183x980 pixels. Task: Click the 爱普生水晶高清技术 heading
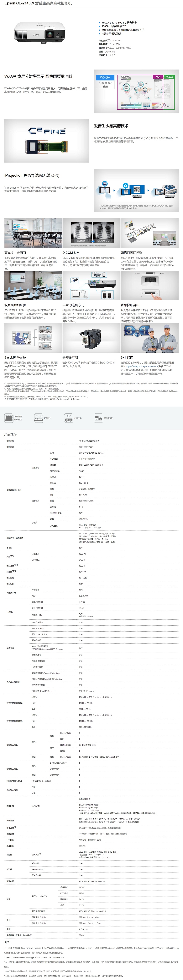111,126
